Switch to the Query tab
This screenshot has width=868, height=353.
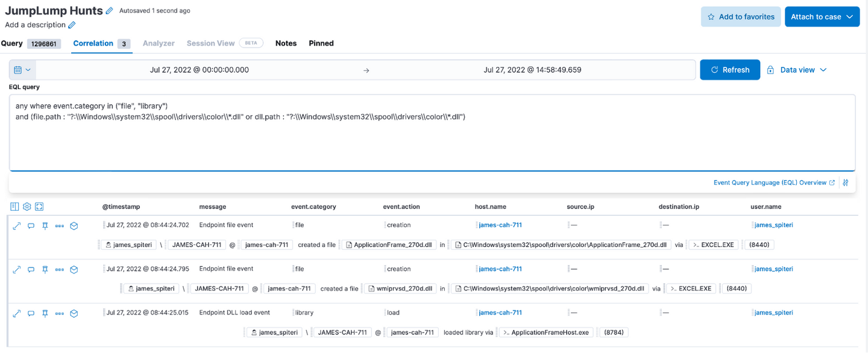(x=12, y=43)
